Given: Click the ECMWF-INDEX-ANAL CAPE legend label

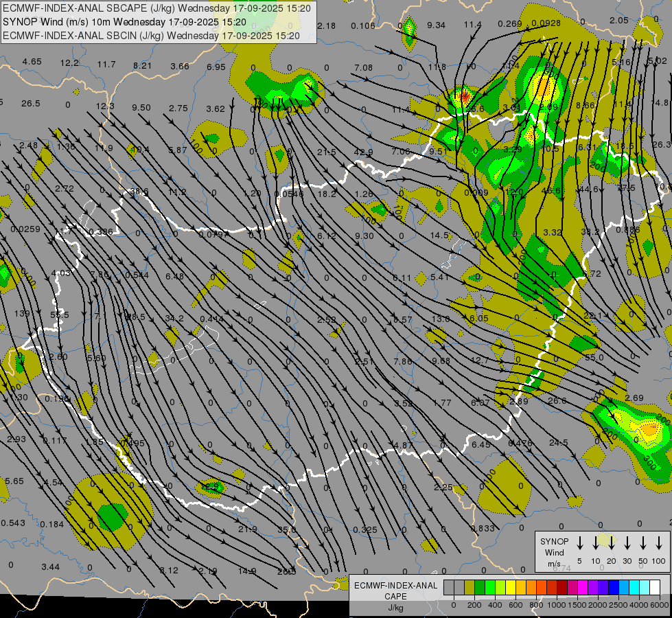Looking at the screenshot, I should click(x=395, y=591).
